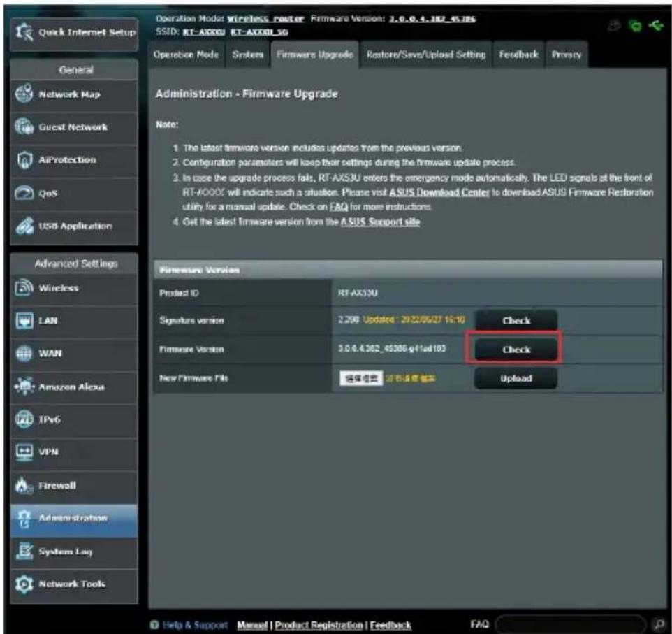Switch to the Operation Mode tab
This screenshot has height=634, width=672.
[x=186, y=55]
